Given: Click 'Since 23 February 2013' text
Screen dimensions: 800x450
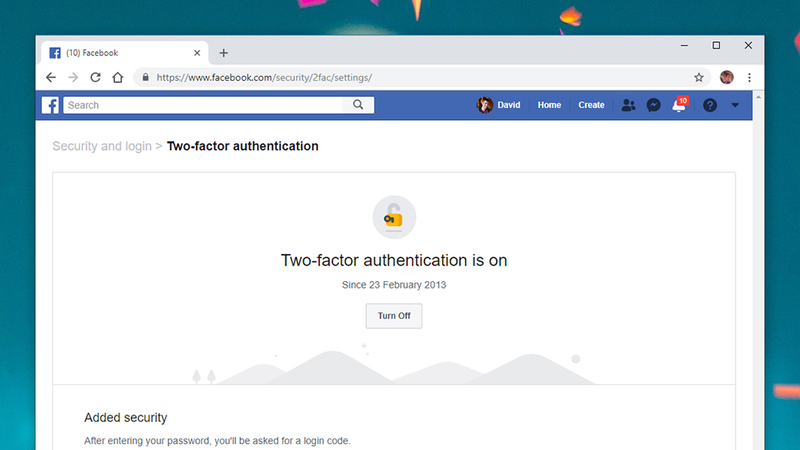Looking at the screenshot, I should [394, 285].
